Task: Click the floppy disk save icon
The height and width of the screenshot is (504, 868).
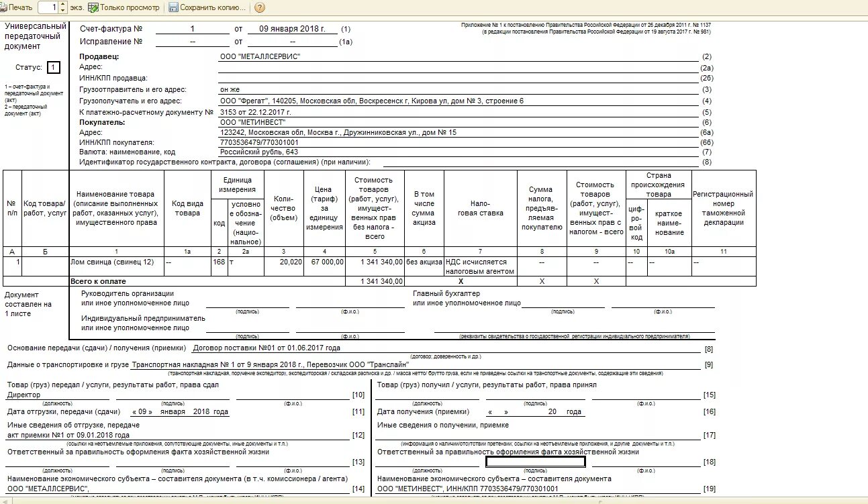Action: point(173,7)
